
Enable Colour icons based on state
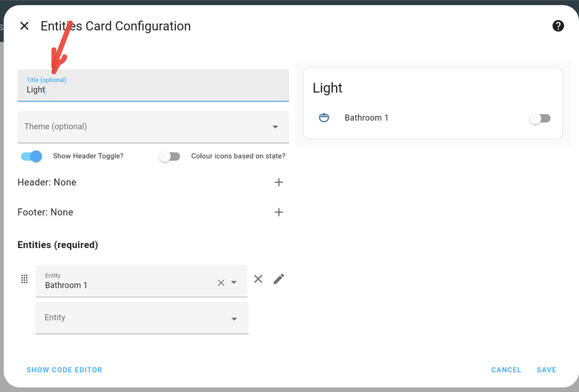click(170, 156)
